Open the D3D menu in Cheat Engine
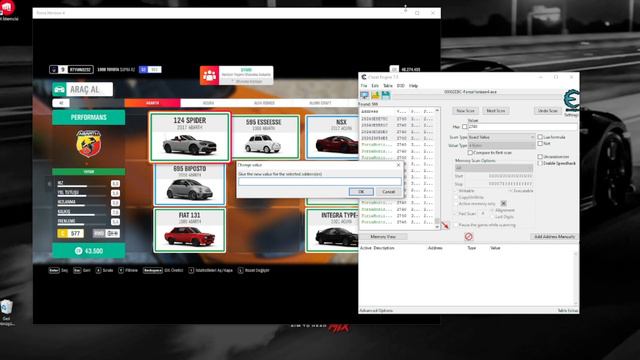The width and height of the screenshot is (640, 360). [x=400, y=86]
